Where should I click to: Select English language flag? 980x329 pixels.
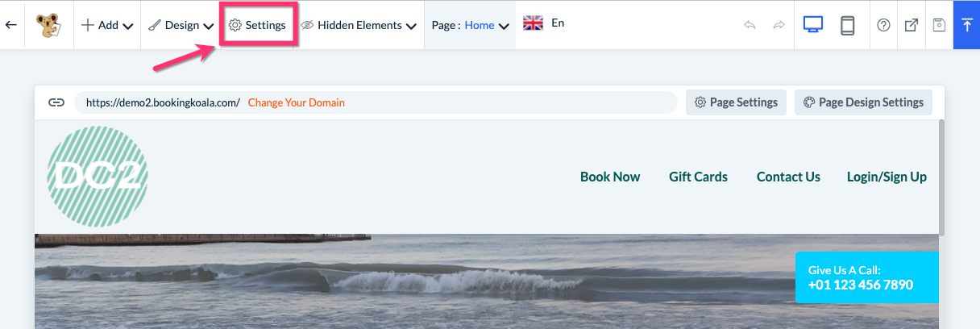(534, 23)
